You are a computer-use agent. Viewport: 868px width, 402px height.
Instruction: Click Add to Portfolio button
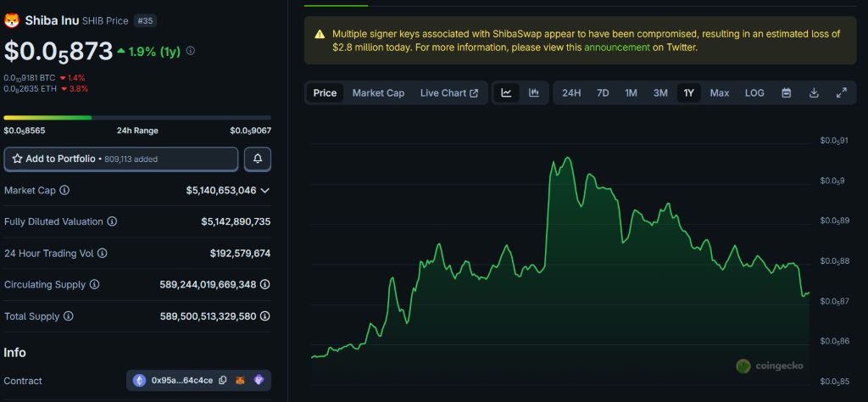coord(121,159)
